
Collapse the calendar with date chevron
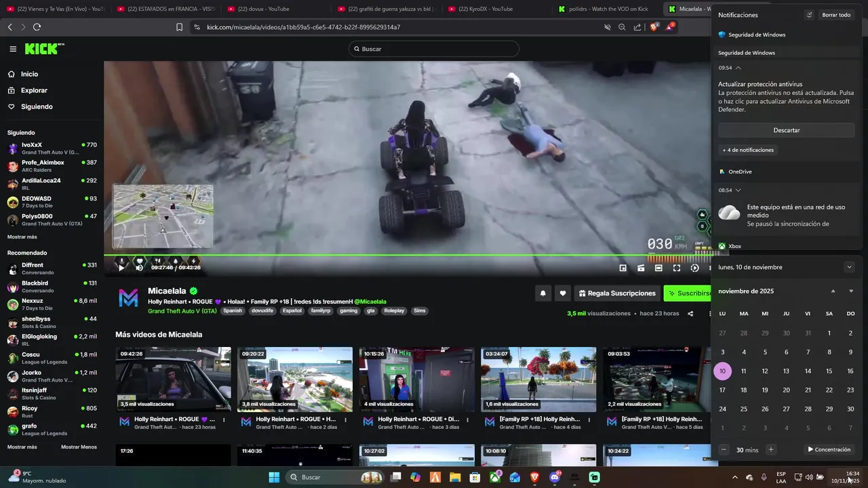[849, 267]
